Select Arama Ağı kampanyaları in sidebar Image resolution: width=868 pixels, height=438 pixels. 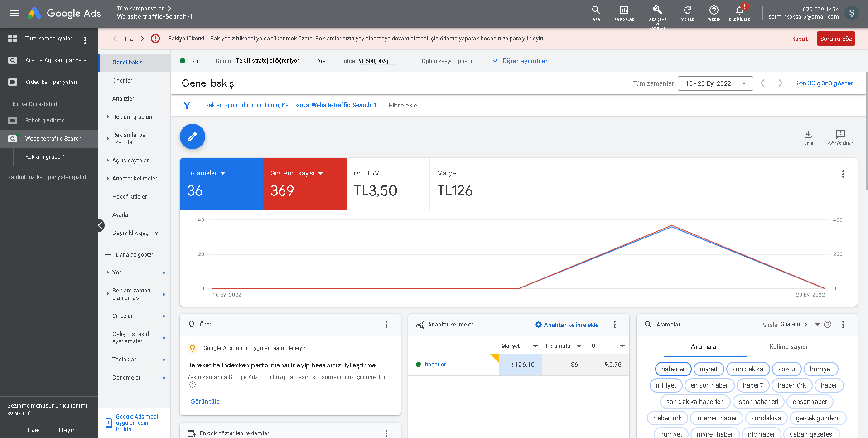49,60
